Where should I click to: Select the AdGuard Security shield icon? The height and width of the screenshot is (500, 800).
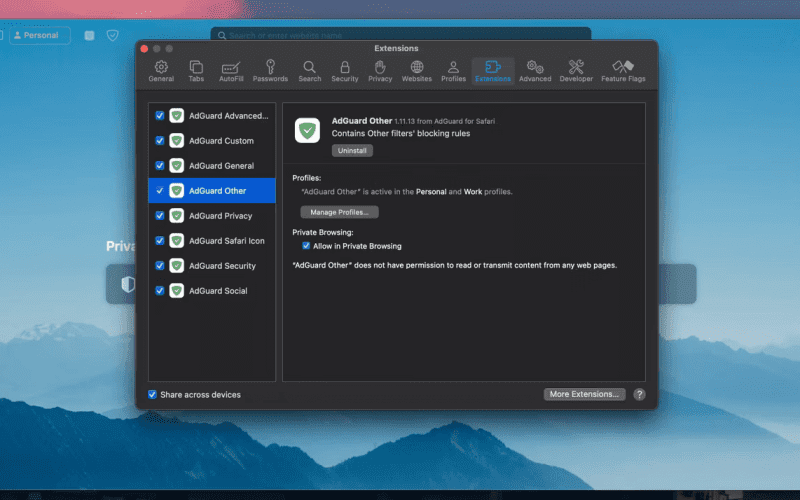coord(177,265)
